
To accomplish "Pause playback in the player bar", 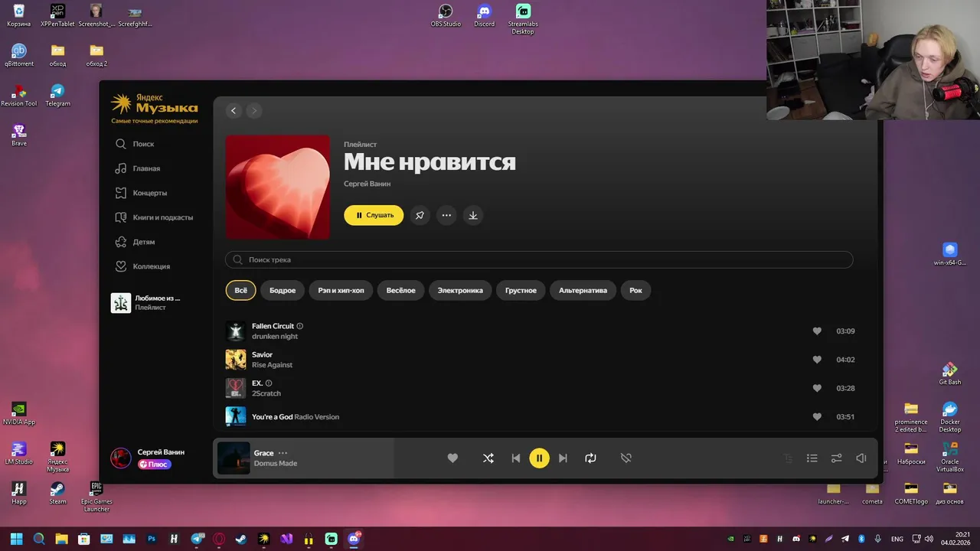I will pyautogui.click(x=539, y=458).
